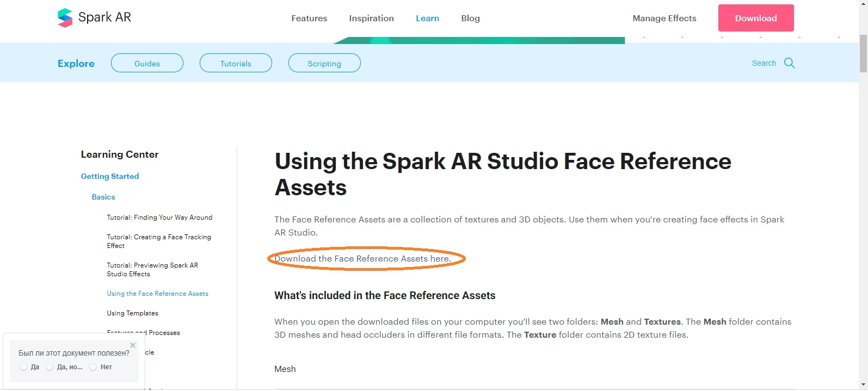Click the main page title heading
This screenshot has height=391, width=868.
[503, 174]
